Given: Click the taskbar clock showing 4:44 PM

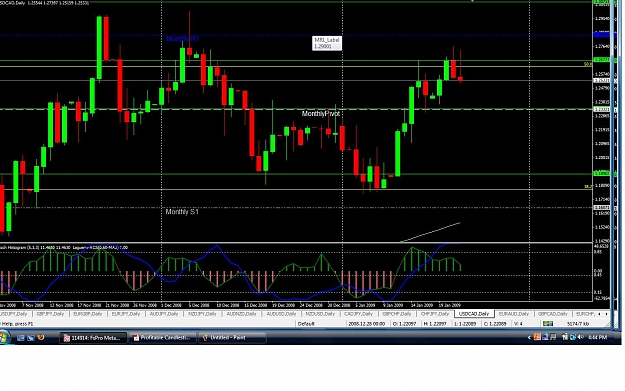Looking at the screenshot, I should [x=597, y=338].
